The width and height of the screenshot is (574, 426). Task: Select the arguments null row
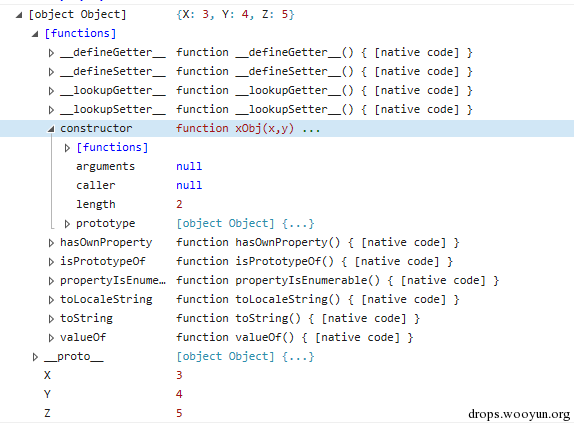pyautogui.click(x=287, y=167)
